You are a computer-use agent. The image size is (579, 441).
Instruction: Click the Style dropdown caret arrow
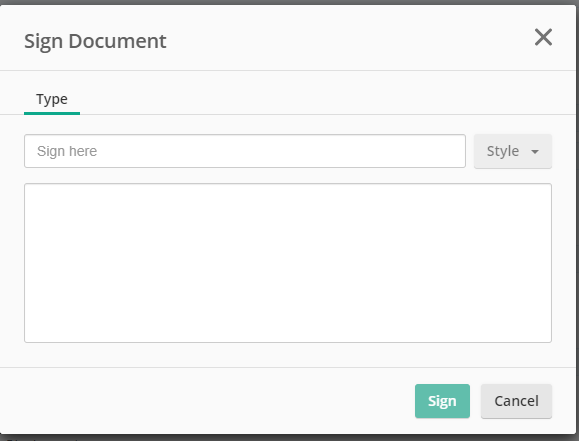tap(535, 151)
